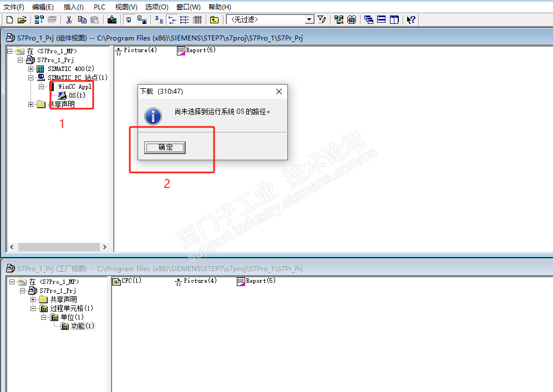
Task: Collapse the WinCC Appl node
Action: click(x=42, y=86)
